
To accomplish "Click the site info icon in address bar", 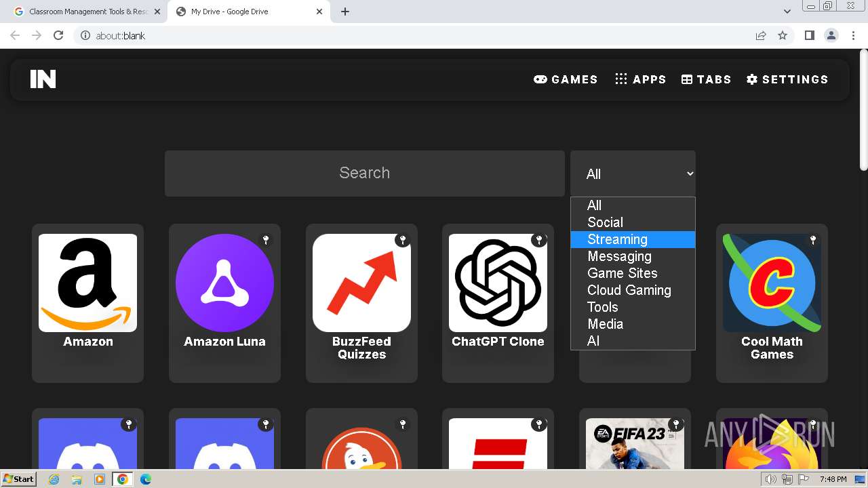I will 85,35.
